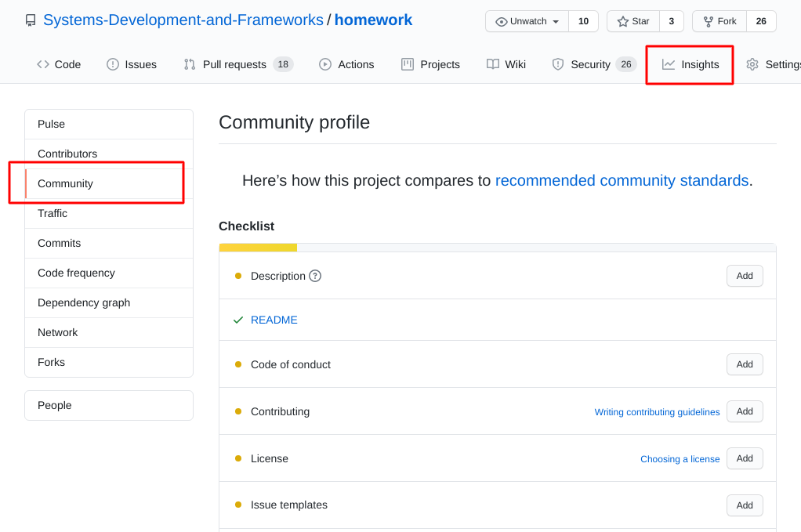The height and width of the screenshot is (532, 801).
Task: Open Traffic in the sidebar
Action: (x=109, y=213)
